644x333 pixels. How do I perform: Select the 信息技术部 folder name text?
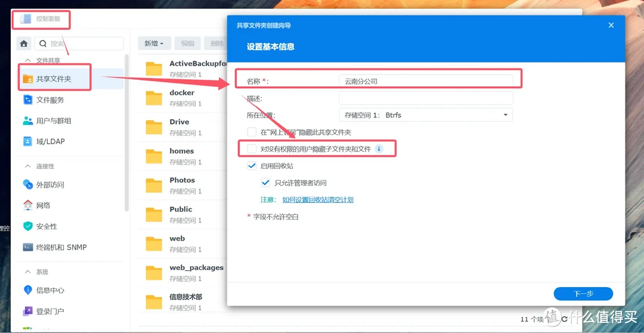(185, 297)
